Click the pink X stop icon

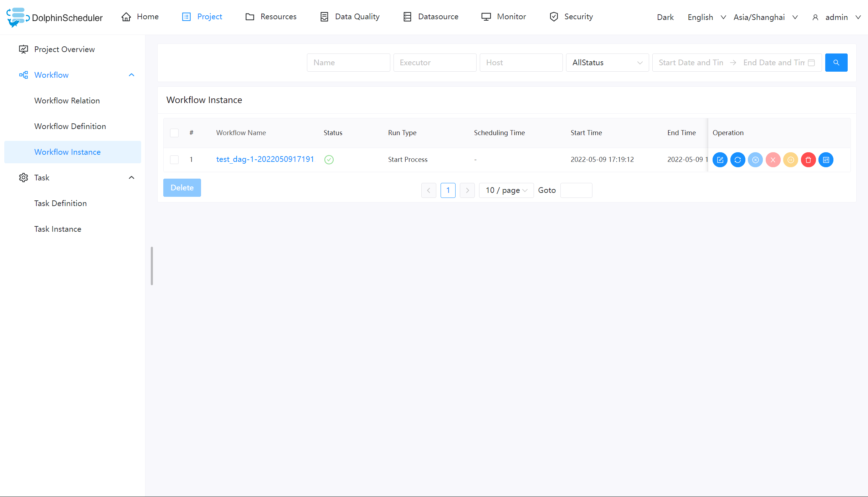point(773,160)
